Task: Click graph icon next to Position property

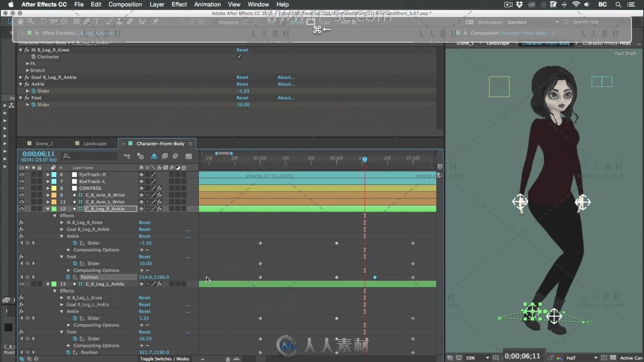Action: [x=75, y=277]
